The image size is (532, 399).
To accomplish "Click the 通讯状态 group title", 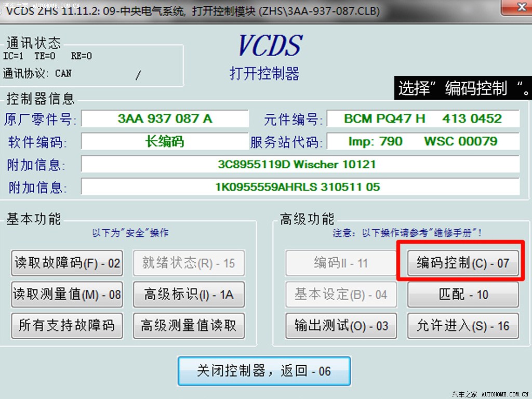I will (x=34, y=43).
